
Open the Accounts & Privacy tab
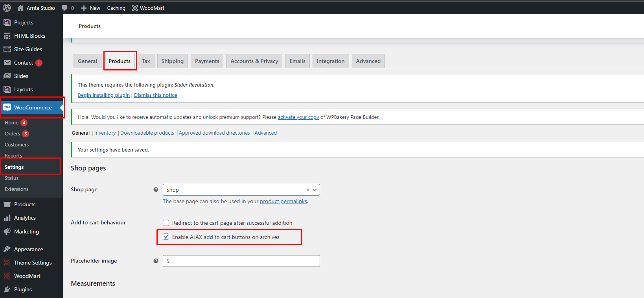[254, 61]
